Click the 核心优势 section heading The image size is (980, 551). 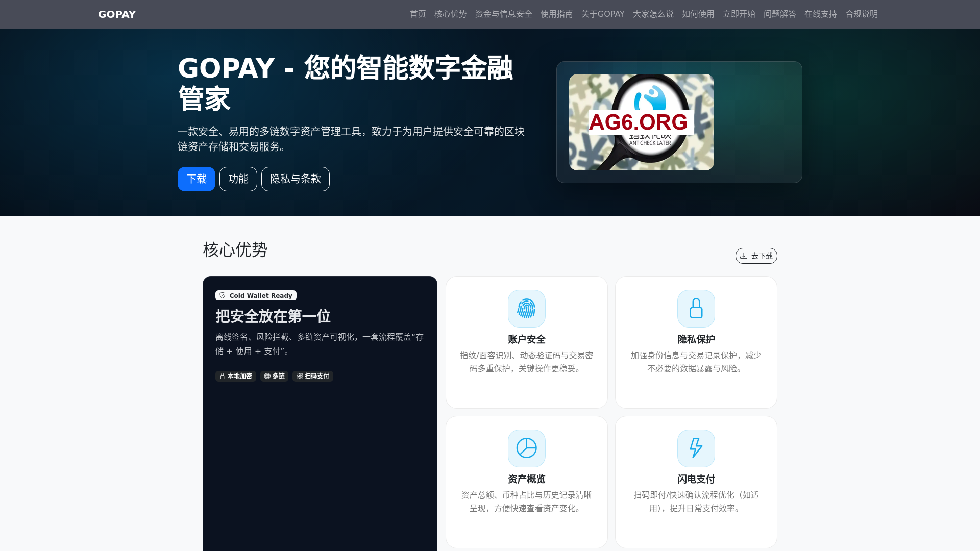click(235, 249)
